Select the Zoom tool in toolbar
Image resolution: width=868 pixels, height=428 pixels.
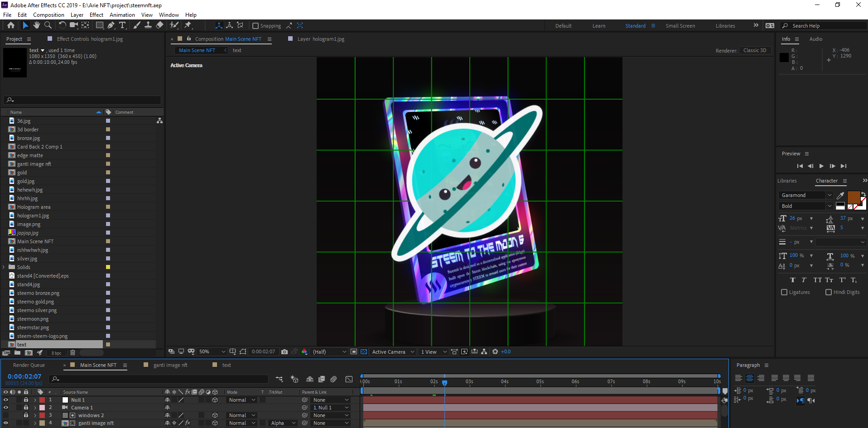(48, 25)
